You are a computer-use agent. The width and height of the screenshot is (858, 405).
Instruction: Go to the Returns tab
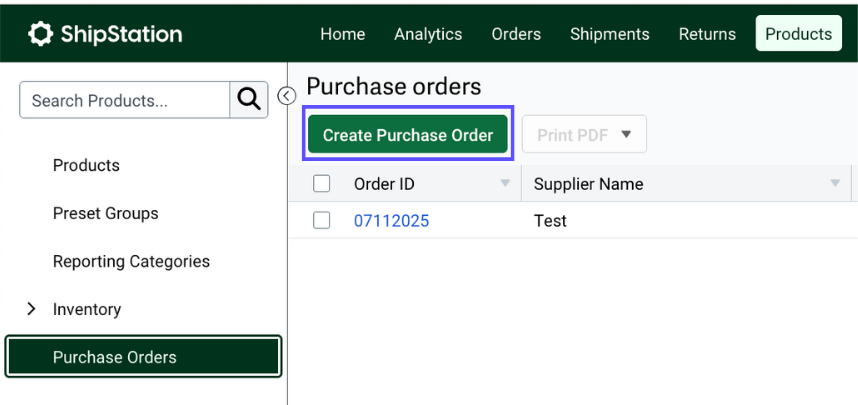click(707, 34)
